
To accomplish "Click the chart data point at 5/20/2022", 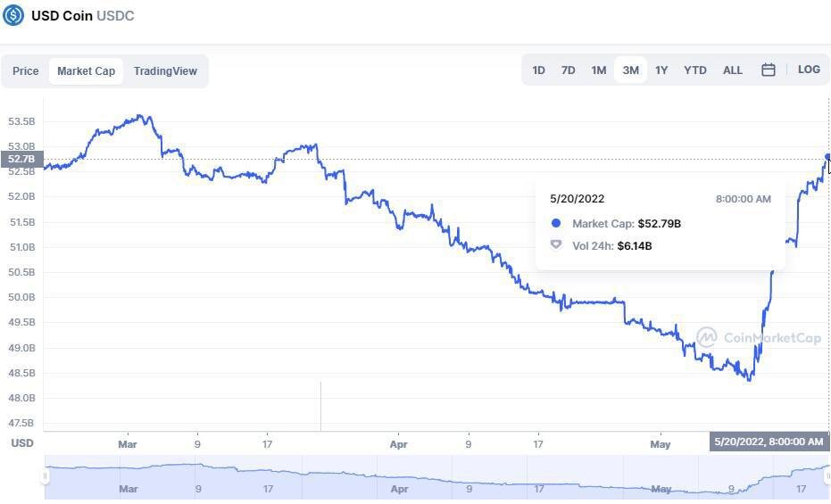I will pos(827,157).
